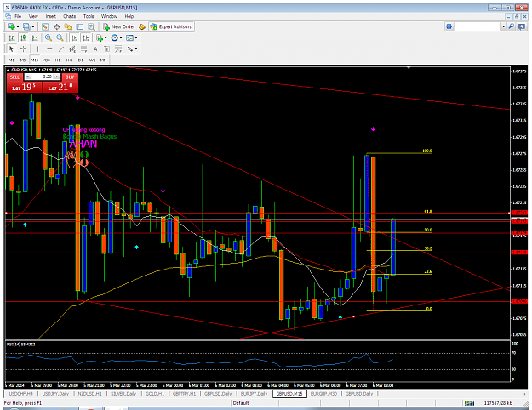Select the Vertical Line drawing tool
This screenshot has height=410, width=532.
37,49
